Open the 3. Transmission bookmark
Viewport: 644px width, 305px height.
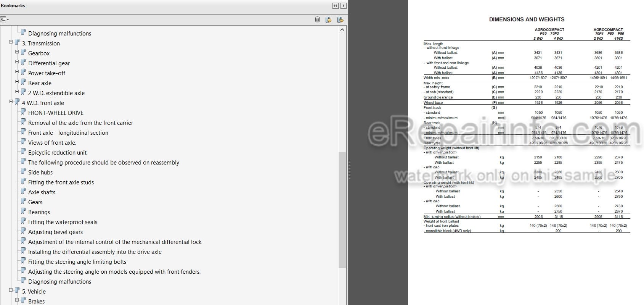tap(41, 44)
